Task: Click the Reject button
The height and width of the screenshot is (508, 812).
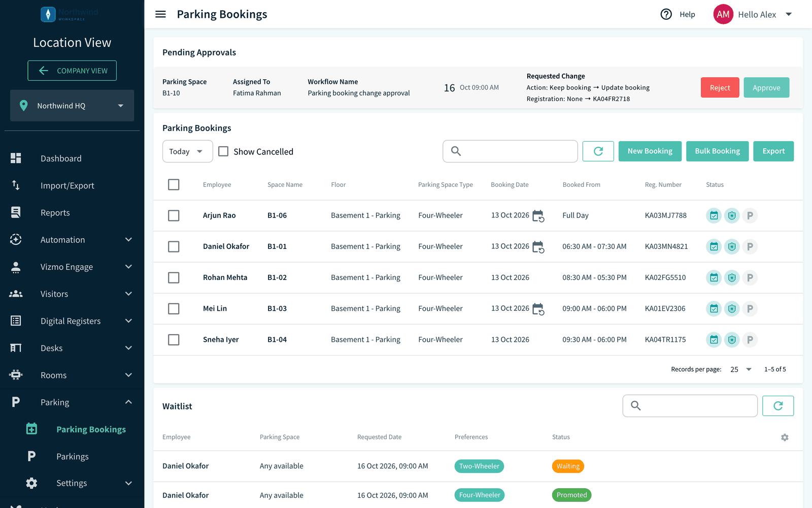Action: (x=720, y=87)
